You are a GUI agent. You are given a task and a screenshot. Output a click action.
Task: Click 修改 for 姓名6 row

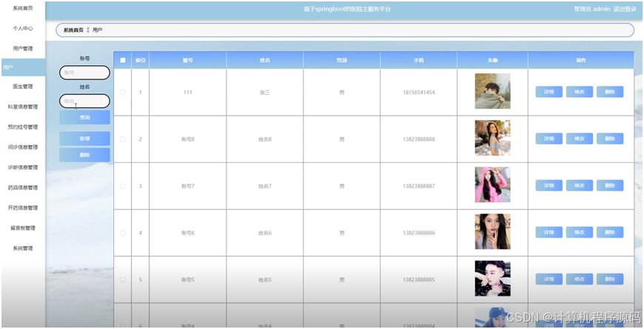pyautogui.click(x=579, y=233)
